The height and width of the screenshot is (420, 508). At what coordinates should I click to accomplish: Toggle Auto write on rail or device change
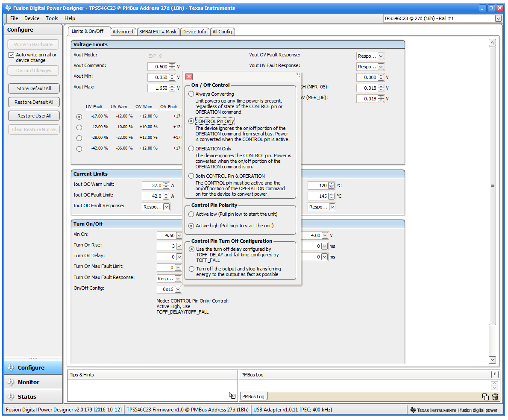(x=11, y=54)
